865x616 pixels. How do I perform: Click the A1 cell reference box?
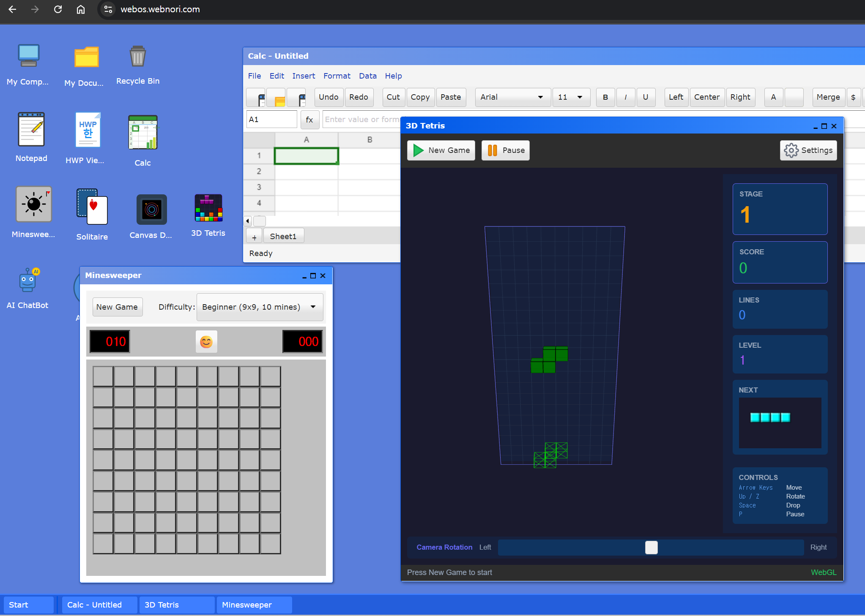[x=271, y=120]
